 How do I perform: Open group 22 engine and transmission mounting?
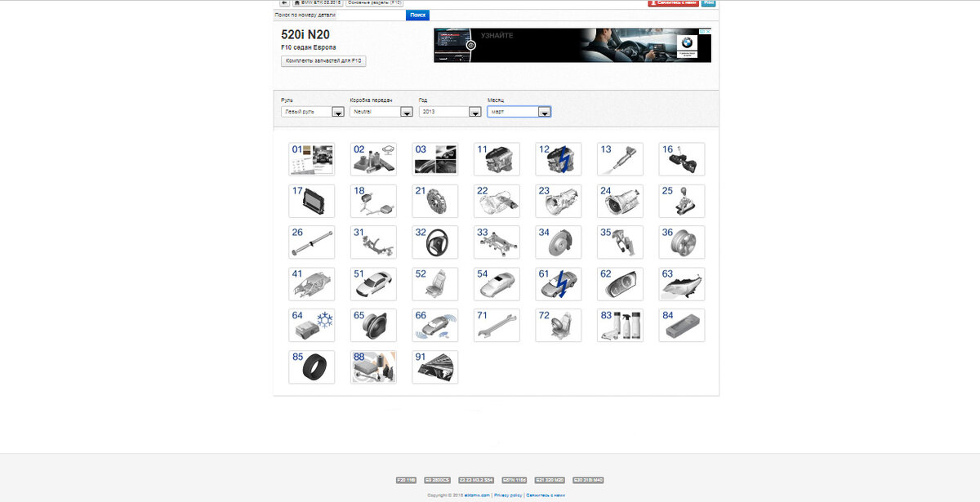pos(497,201)
